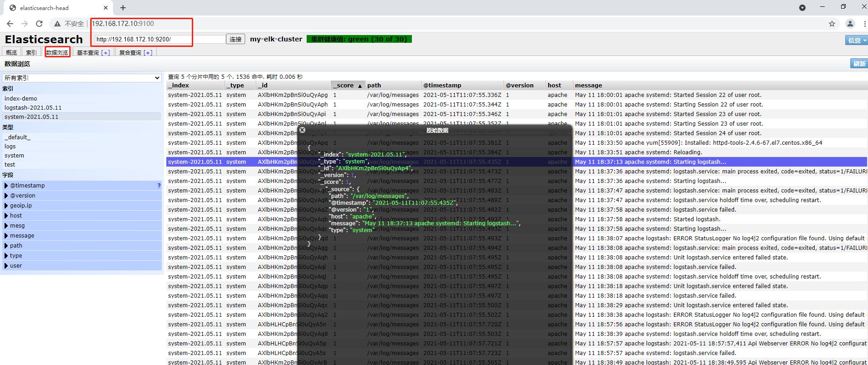Screen dimensions: 868x365
Task: Sort by the message column header
Action: (720, 85)
